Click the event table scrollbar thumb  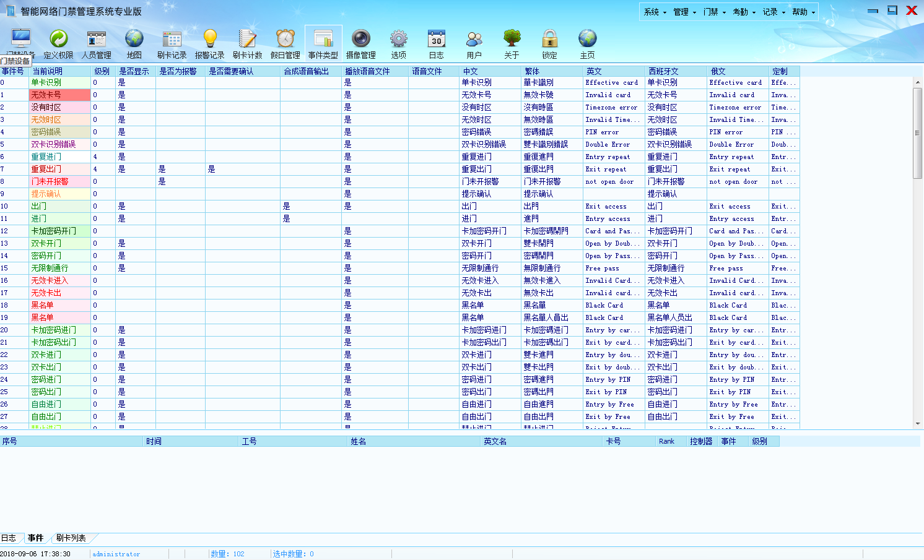918,133
